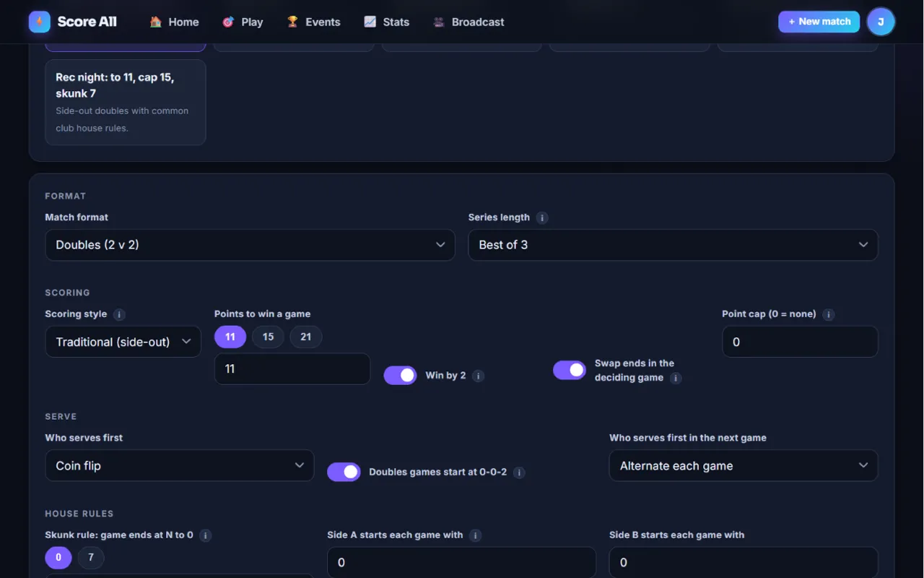Click the SERVE section heading
This screenshot has height=578, width=924.
point(61,416)
